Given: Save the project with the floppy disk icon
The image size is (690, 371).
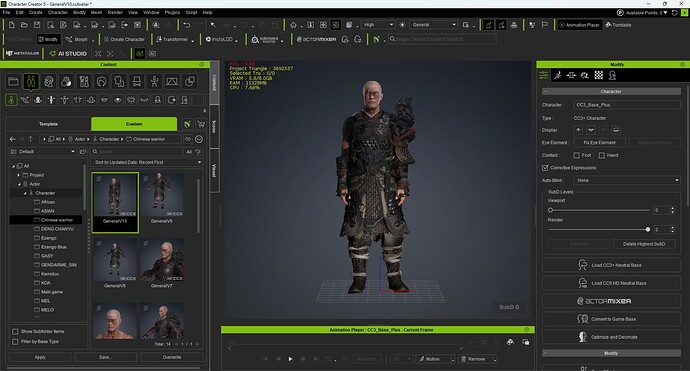Looking at the screenshot, I should [37, 25].
